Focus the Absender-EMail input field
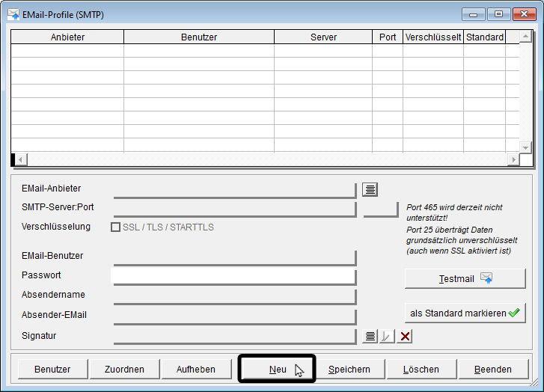 235,316
